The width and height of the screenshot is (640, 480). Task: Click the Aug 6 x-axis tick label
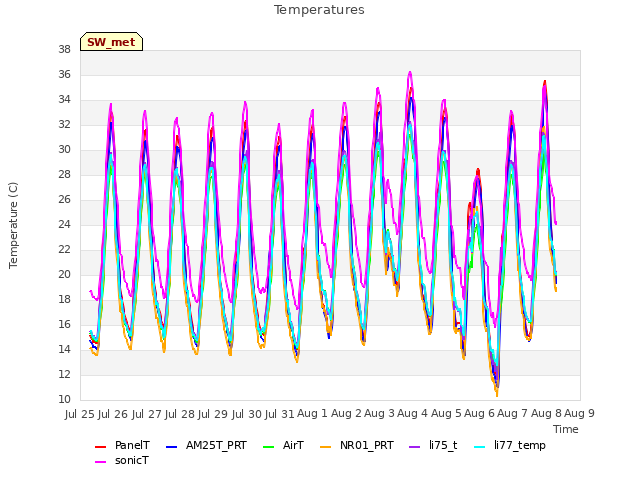tap(479, 414)
